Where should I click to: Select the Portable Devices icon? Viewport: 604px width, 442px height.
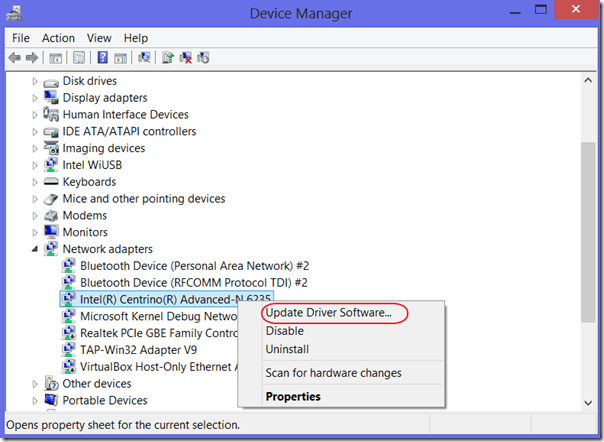(x=51, y=400)
